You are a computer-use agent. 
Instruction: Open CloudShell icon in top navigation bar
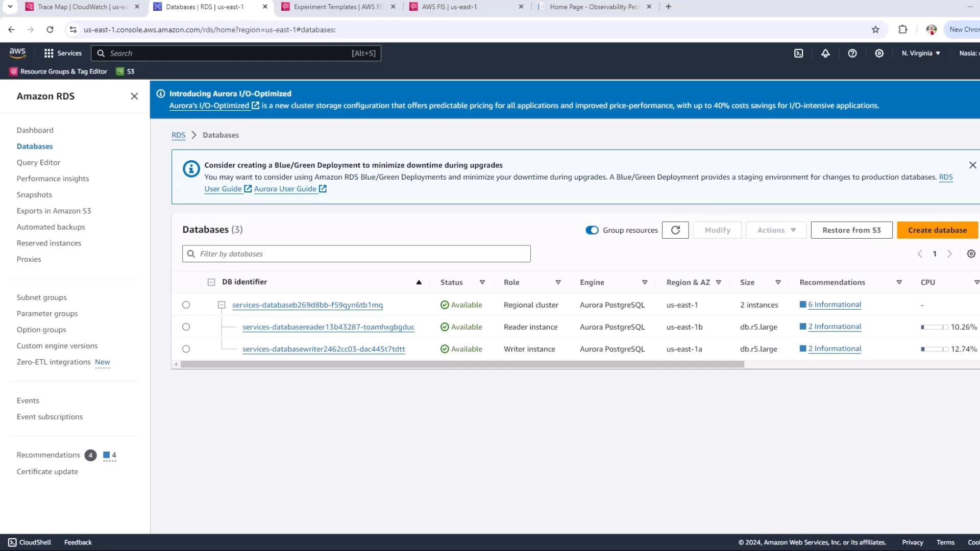(x=799, y=53)
